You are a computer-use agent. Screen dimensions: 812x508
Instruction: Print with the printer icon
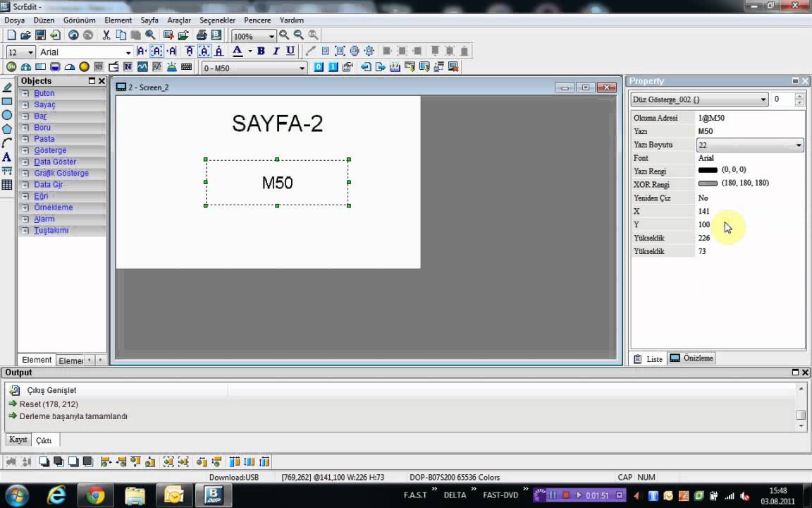202,35
